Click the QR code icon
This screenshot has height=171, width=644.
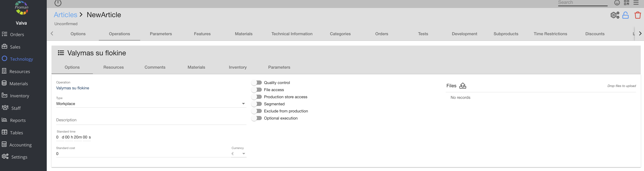tap(627, 3)
